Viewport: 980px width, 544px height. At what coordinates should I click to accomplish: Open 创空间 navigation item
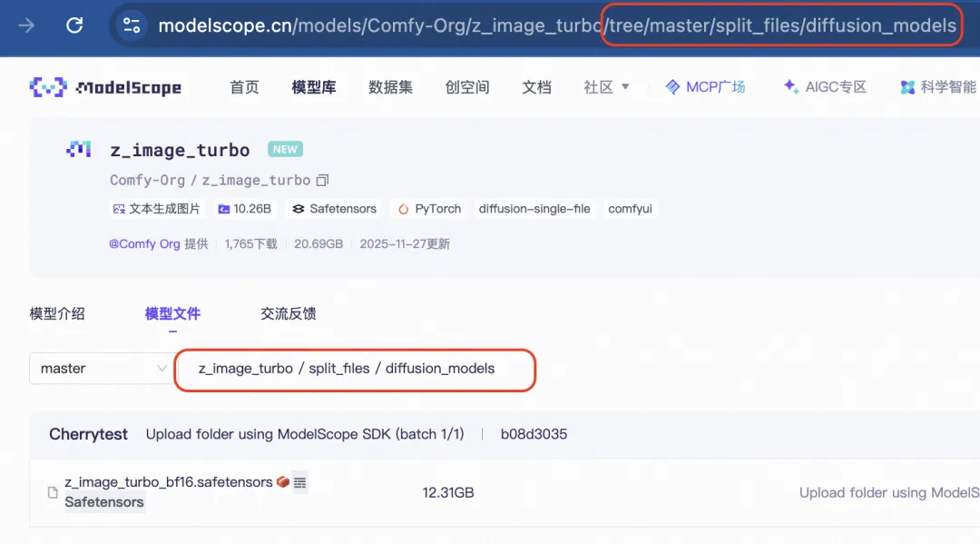pyautogui.click(x=467, y=87)
